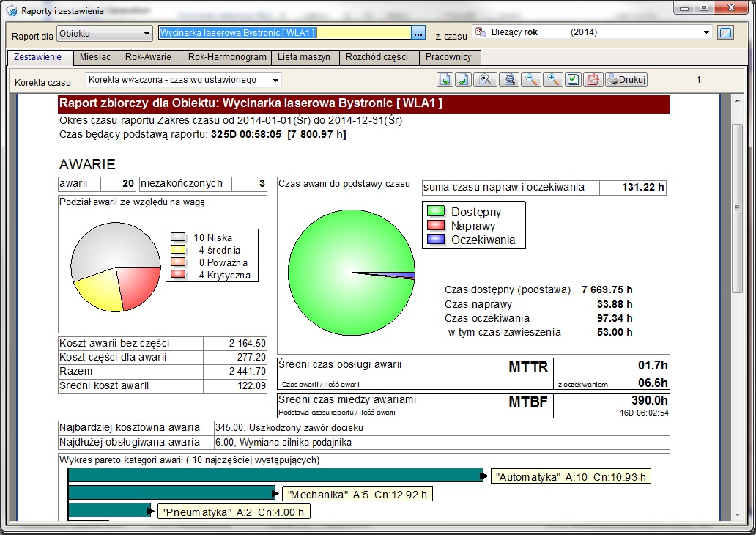Go to next report page icon
Image resolution: width=756 pixels, height=535 pixels.
point(445,80)
